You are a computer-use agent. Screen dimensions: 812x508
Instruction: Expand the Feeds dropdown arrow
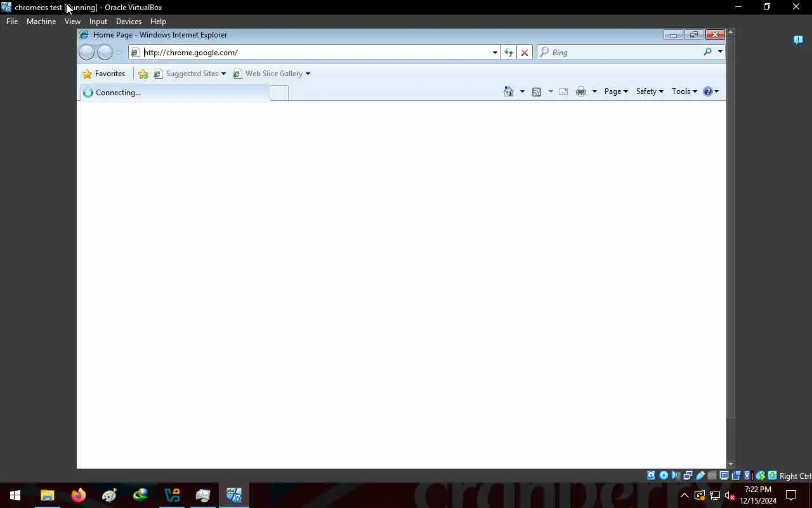550,91
